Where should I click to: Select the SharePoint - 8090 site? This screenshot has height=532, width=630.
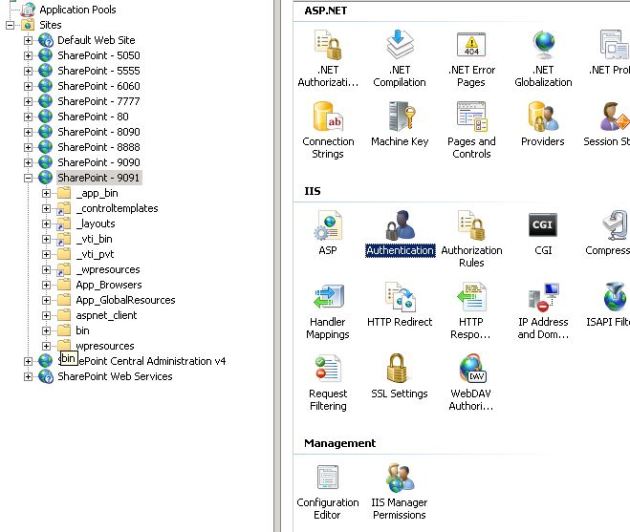[99, 132]
